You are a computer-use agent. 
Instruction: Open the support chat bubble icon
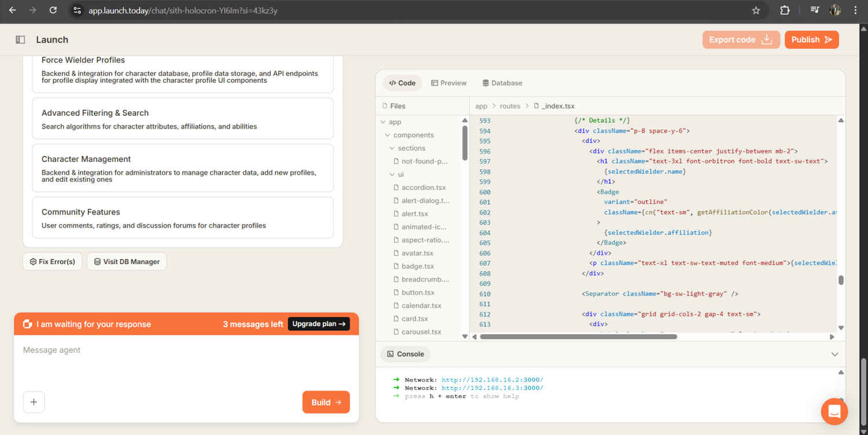834,411
